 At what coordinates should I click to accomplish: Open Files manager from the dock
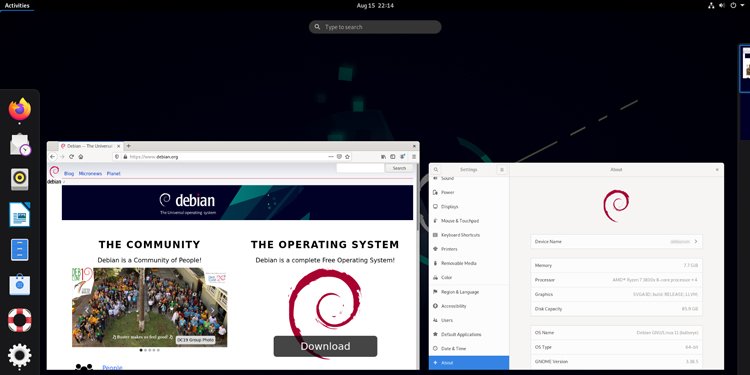point(20,250)
